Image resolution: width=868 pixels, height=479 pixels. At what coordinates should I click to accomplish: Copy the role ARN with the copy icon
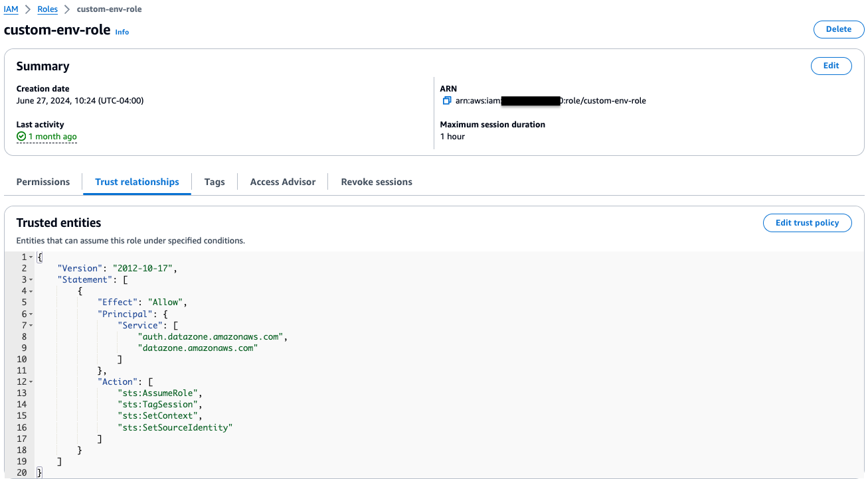[x=446, y=101]
